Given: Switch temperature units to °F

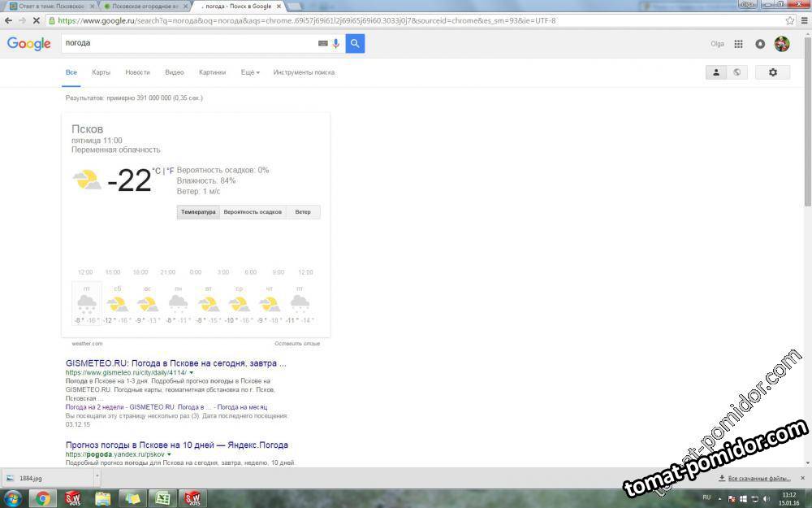Looking at the screenshot, I should pos(171,171).
